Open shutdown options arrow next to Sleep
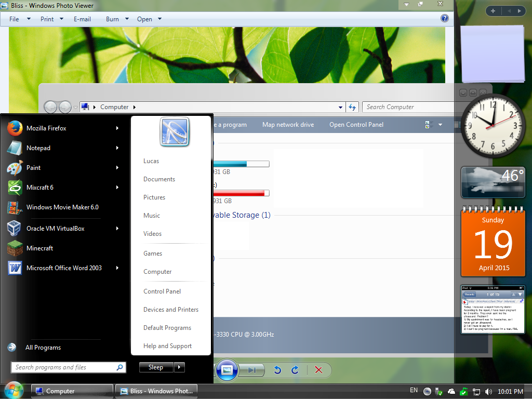Screen dimensions: 532x399 [179, 367]
